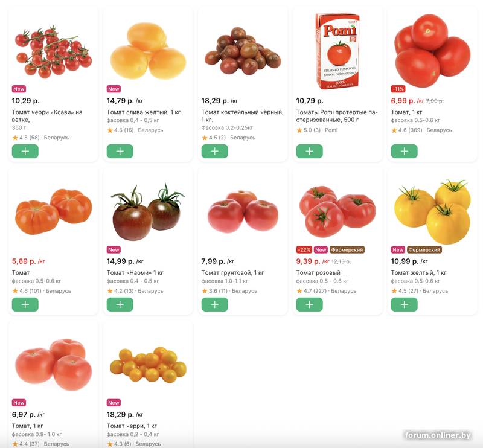Image resolution: width=483 pixels, height=448 pixels.
Task: Add tomato «Наоми» to cart
Action: [x=120, y=304]
